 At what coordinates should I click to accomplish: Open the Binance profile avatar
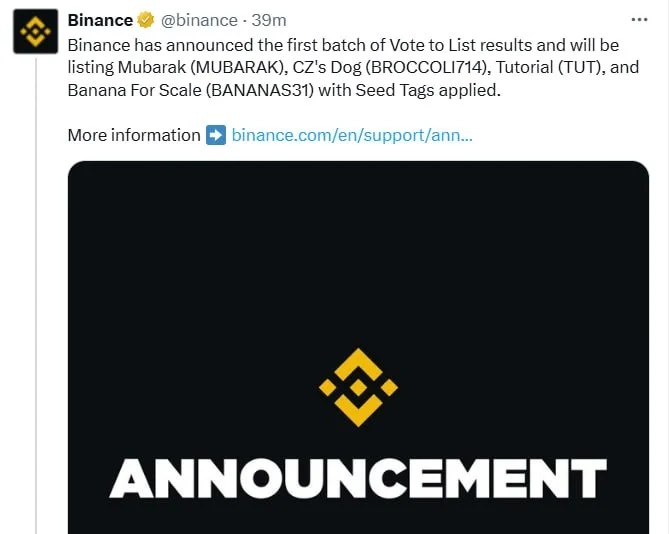[x=35, y=31]
